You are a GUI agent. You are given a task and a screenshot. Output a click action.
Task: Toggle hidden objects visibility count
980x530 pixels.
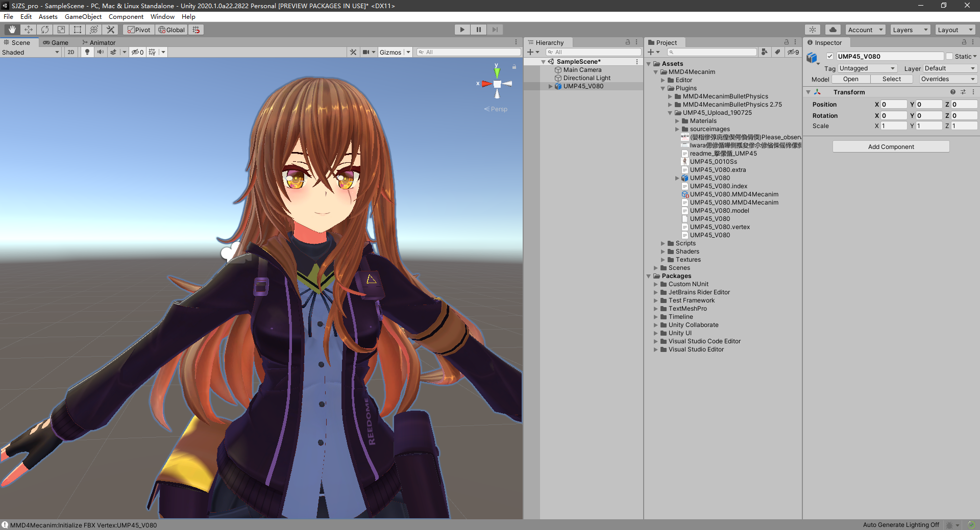[x=137, y=52]
